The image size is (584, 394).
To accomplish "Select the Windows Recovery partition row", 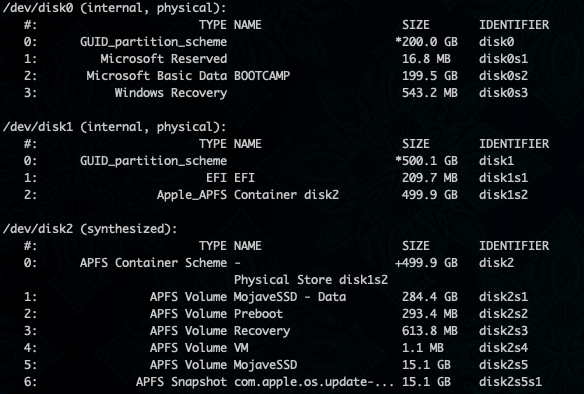I will (x=276, y=93).
